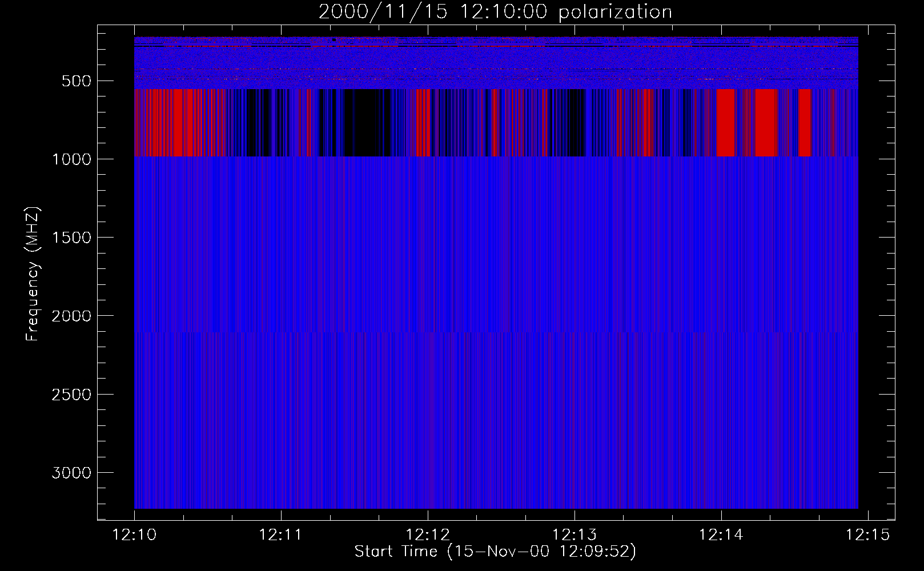Image resolution: width=924 pixels, height=571 pixels.
Task: Click time tick label 12:14
Action: click(x=721, y=535)
